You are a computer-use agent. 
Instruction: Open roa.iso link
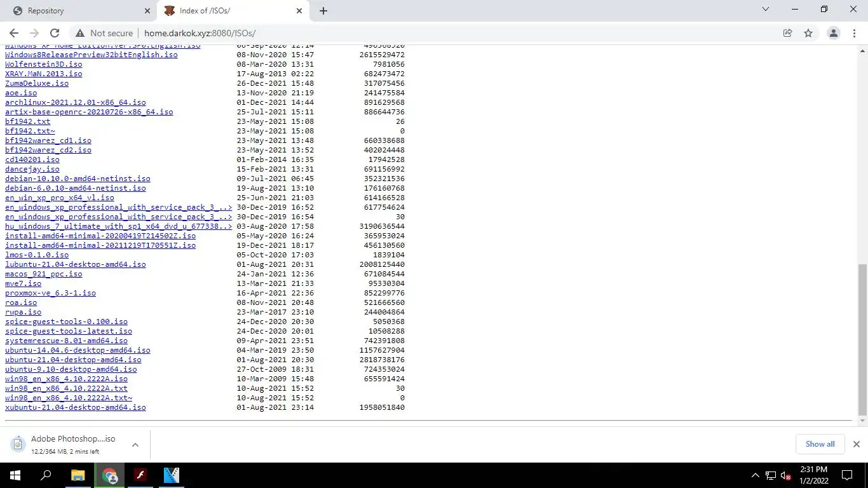(x=21, y=302)
